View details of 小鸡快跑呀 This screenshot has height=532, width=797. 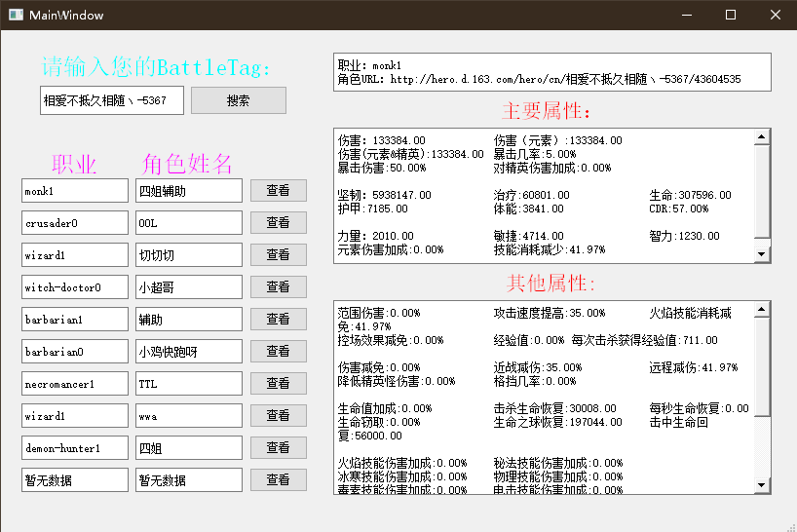(x=279, y=351)
